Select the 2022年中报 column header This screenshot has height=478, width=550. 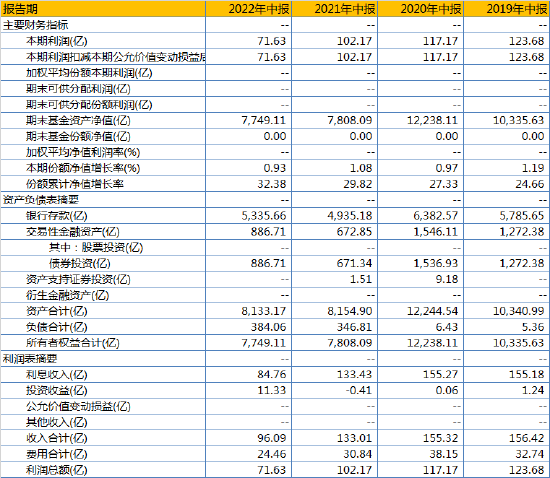click(249, 9)
